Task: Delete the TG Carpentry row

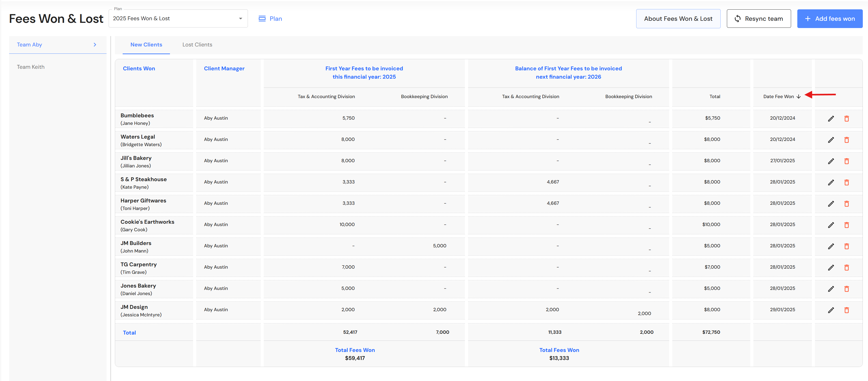Action: 846,268
